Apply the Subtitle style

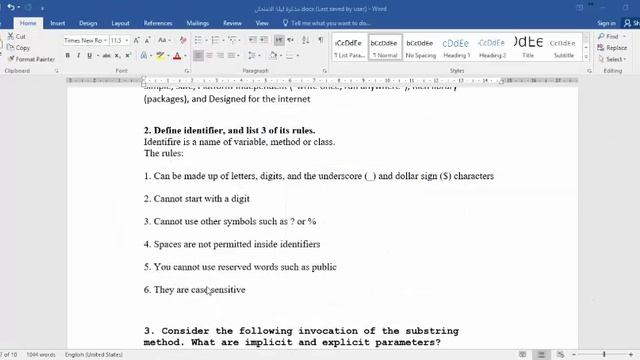click(x=563, y=47)
